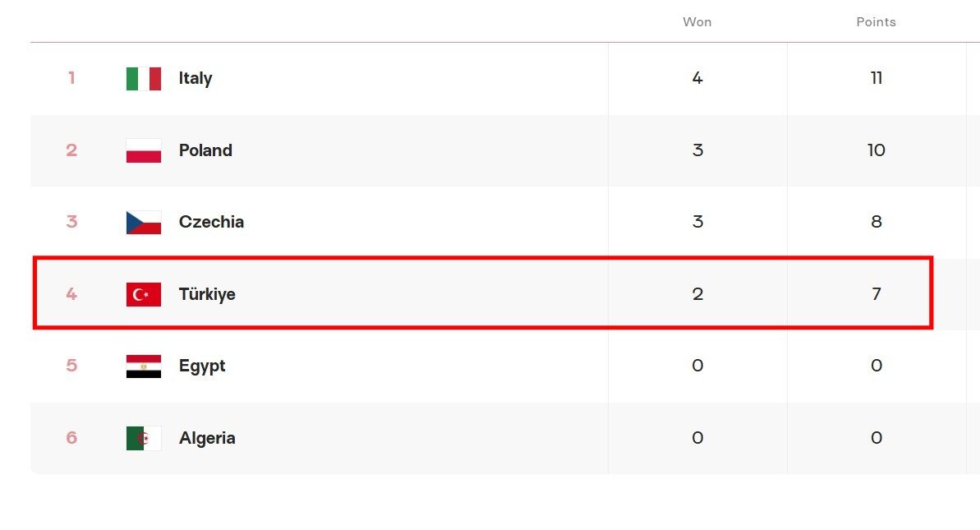Click the Czechia flag icon
Viewport: 980px width, 530px height.
(143, 223)
